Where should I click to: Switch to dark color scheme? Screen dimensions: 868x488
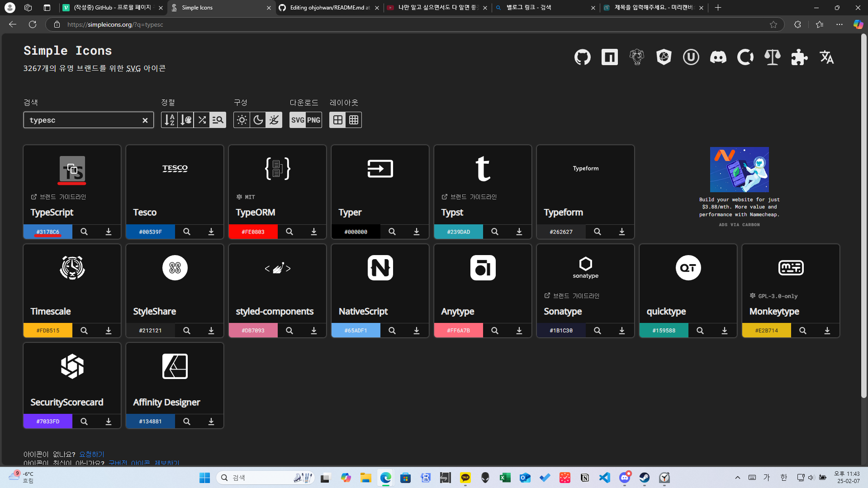(x=258, y=120)
